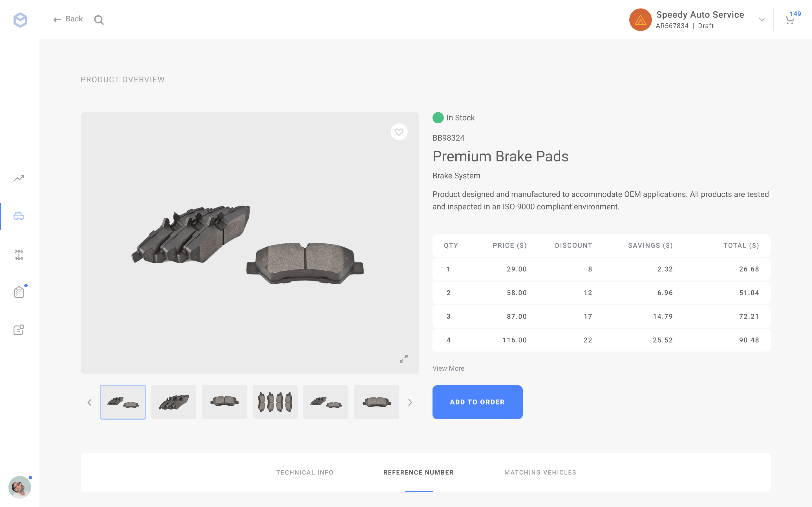Open the user profile avatar
This screenshot has width=812, height=507.
tap(19, 487)
